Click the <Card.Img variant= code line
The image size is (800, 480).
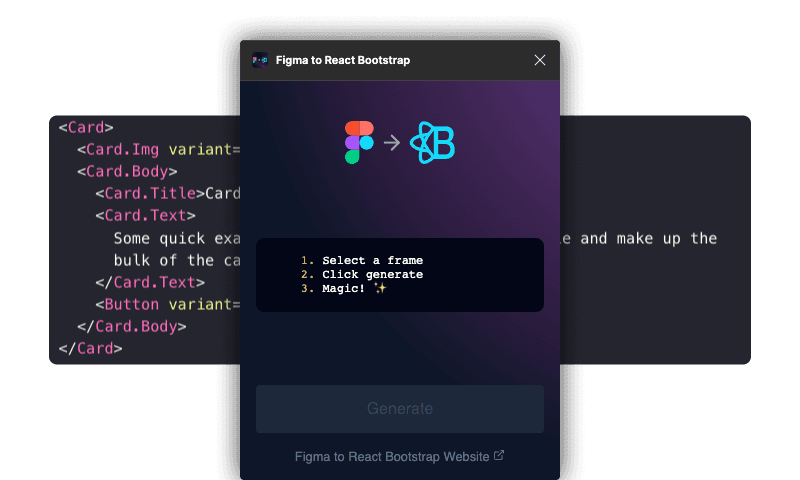158,149
